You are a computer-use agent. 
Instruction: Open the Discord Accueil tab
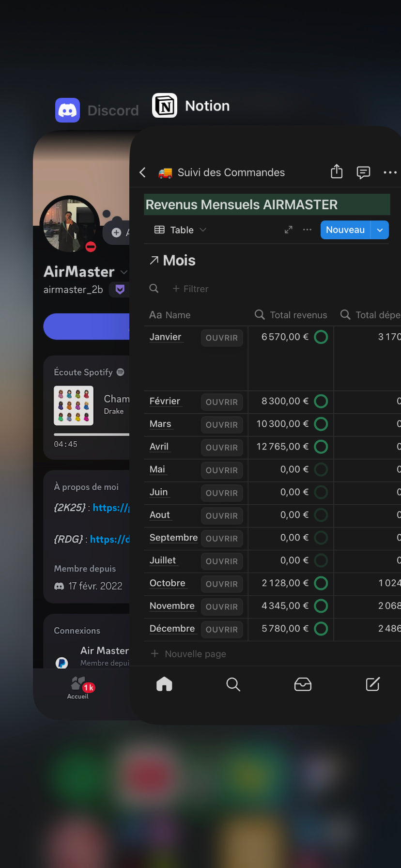(78, 687)
